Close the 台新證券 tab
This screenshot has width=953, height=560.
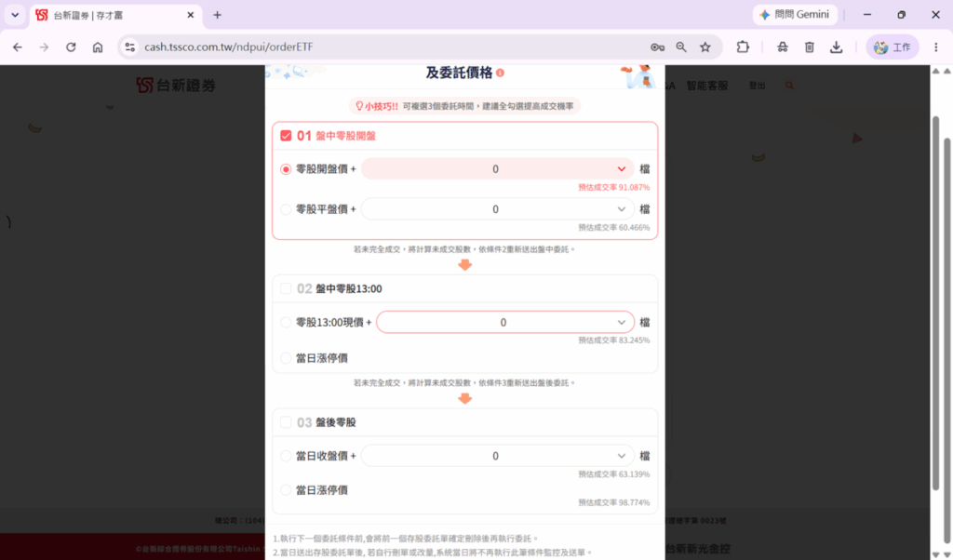tap(190, 15)
